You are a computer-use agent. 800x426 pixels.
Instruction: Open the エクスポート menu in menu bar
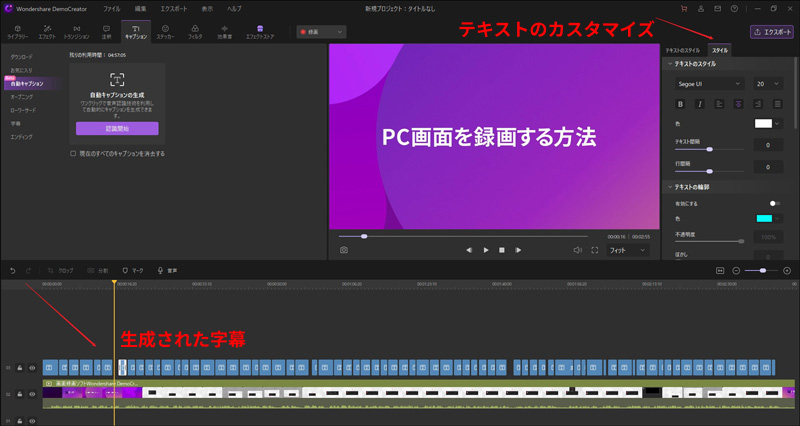[x=173, y=9]
